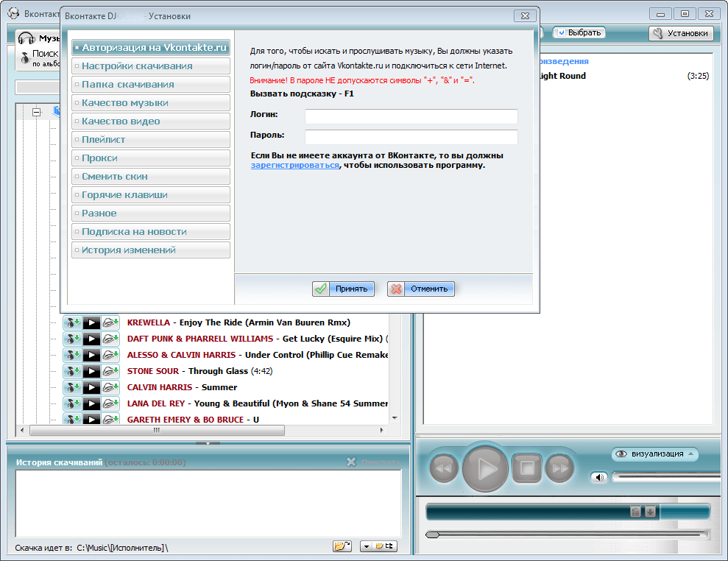Click the scroll-down arrow of the song list
Viewport: 728px width, 561px height.
tap(395, 418)
